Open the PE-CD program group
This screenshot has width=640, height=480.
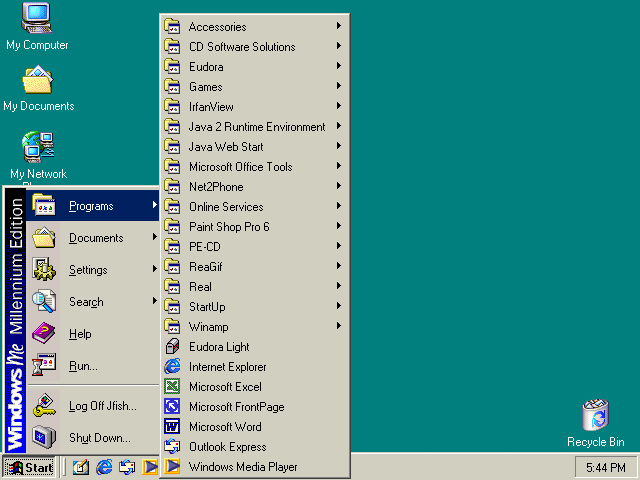(255, 247)
